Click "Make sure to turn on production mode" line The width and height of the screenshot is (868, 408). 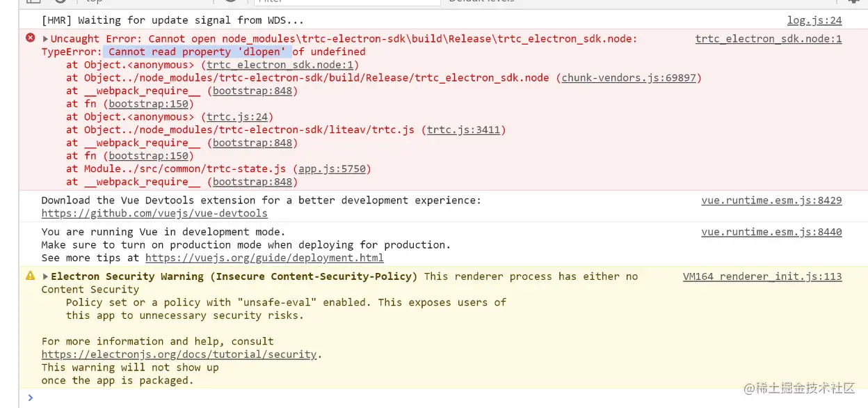tap(246, 245)
